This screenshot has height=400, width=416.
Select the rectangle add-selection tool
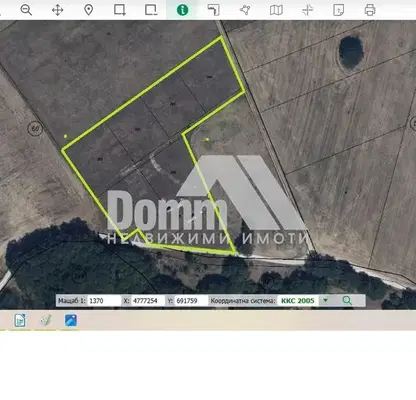coord(120,10)
